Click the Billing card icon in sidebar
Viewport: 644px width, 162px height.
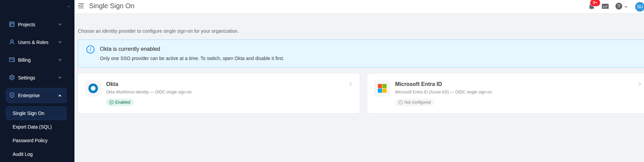pos(12,60)
